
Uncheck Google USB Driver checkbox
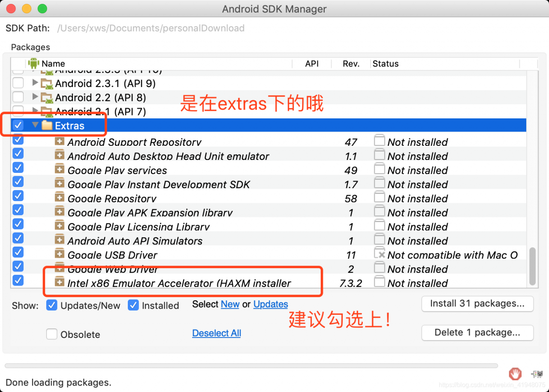pyautogui.click(x=18, y=252)
